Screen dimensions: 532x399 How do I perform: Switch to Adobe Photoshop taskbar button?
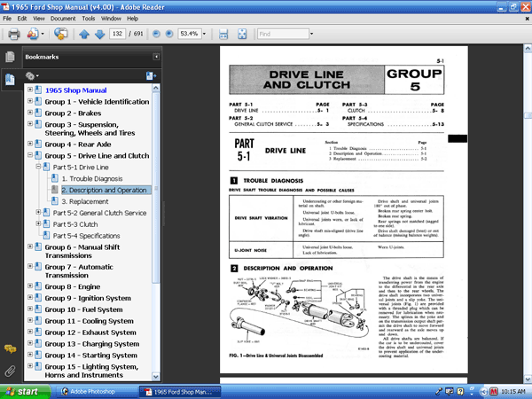pos(96,392)
